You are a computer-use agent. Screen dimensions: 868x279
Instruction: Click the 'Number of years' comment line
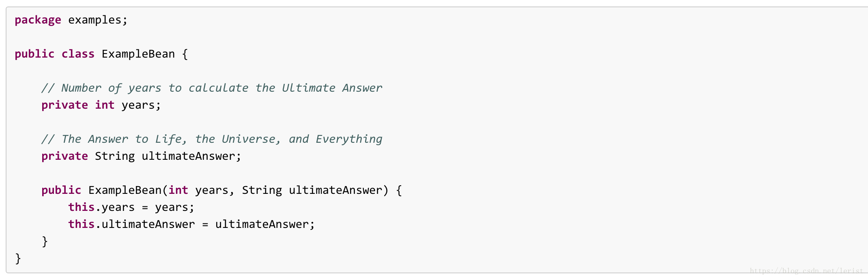coord(212,88)
